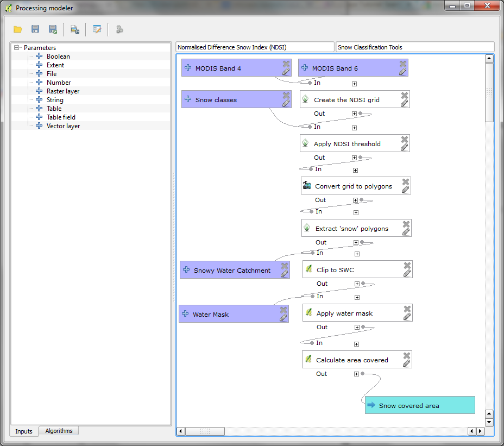Click the Save model icon
504x446 pixels.
35,29
